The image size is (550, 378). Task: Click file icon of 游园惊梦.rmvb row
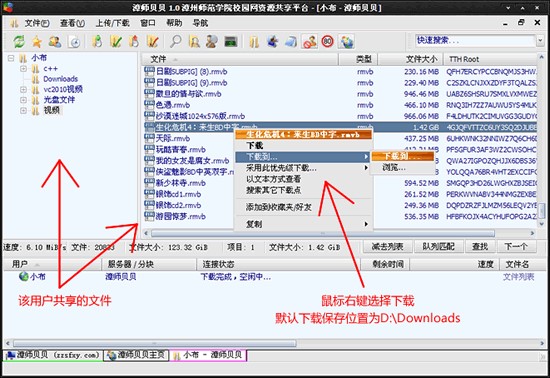[149, 216]
